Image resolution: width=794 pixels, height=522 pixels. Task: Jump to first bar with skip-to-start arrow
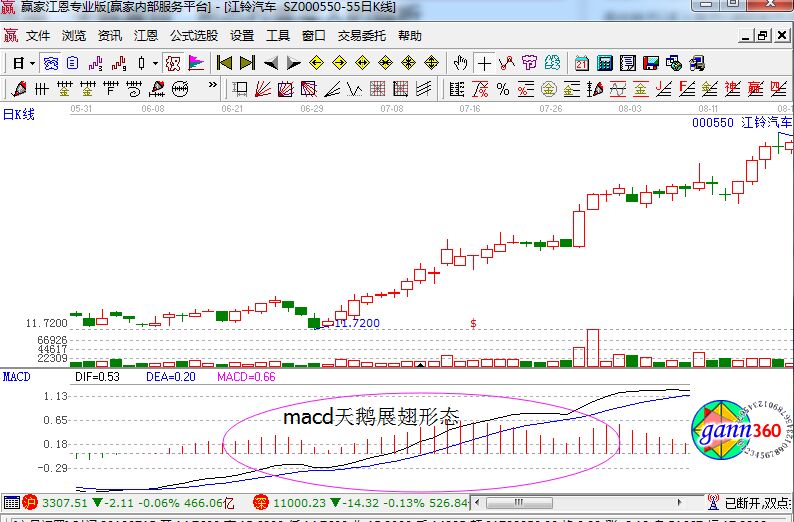224,63
